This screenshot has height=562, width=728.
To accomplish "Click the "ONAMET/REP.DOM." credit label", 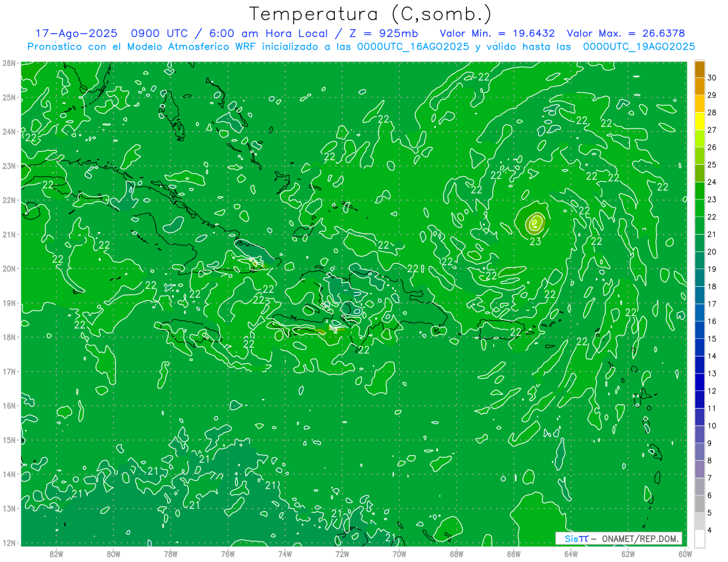I will (x=640, y=538).
